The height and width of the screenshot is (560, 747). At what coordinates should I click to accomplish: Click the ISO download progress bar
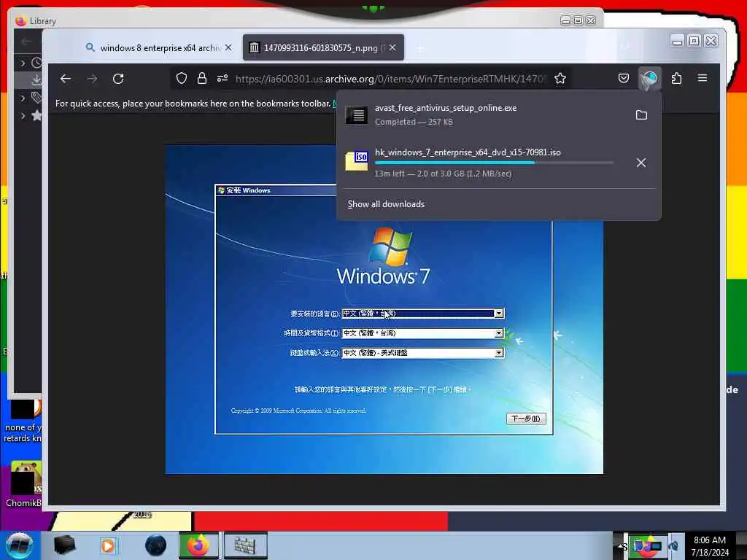click(494, 163)
